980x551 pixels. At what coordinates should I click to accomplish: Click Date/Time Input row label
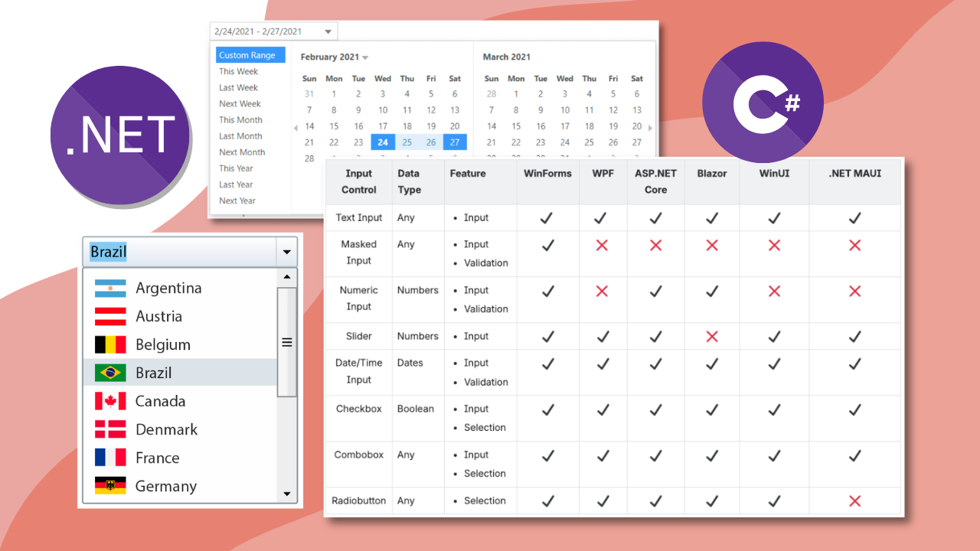pos(358,371)
